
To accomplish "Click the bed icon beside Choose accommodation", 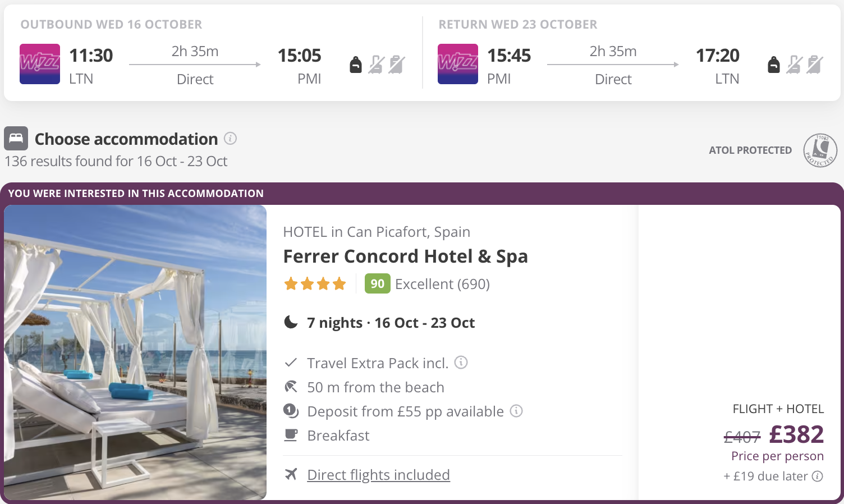I will click(16, 138).
